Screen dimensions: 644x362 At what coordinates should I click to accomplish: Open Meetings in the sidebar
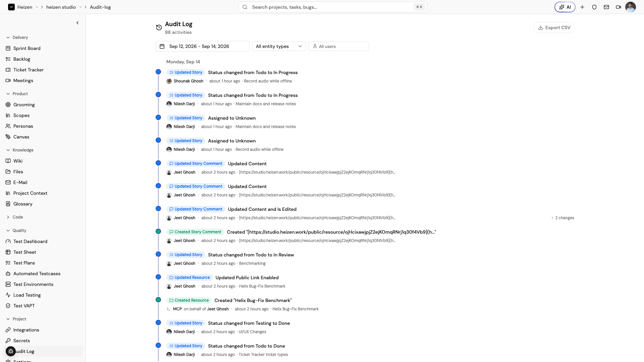[23, 80]
